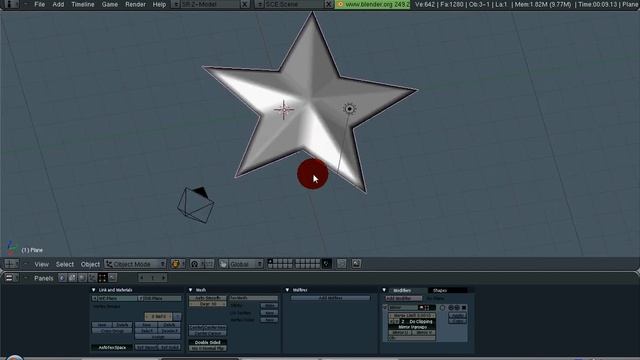Open the SR:2-Model screen selector
Screen dimensions: 640x360
click(x=176, y=4)
